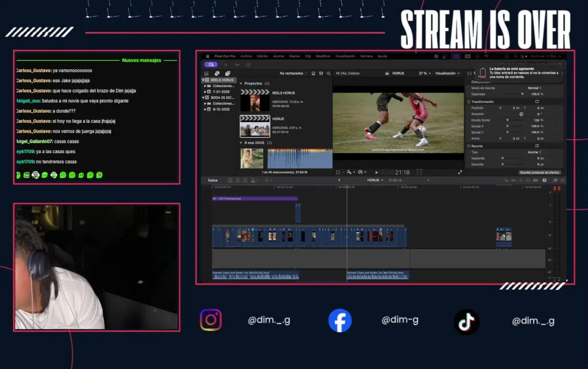Toggle the Transformación checkbox
Screen dimensions: 588x369
click(469, 101)
